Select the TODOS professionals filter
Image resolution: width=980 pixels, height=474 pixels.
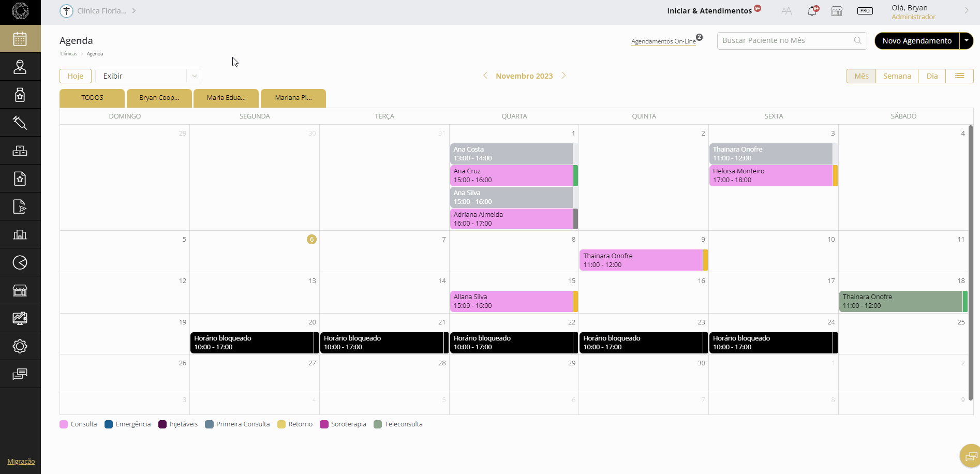click(92, 98)
